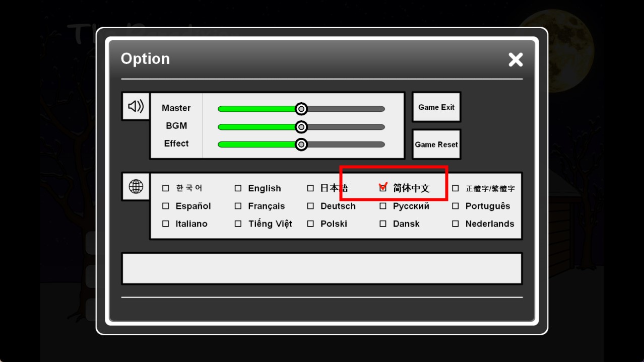Choose the Tiếng Việt language checkbox
644x362 pixels.
point(238,224)
